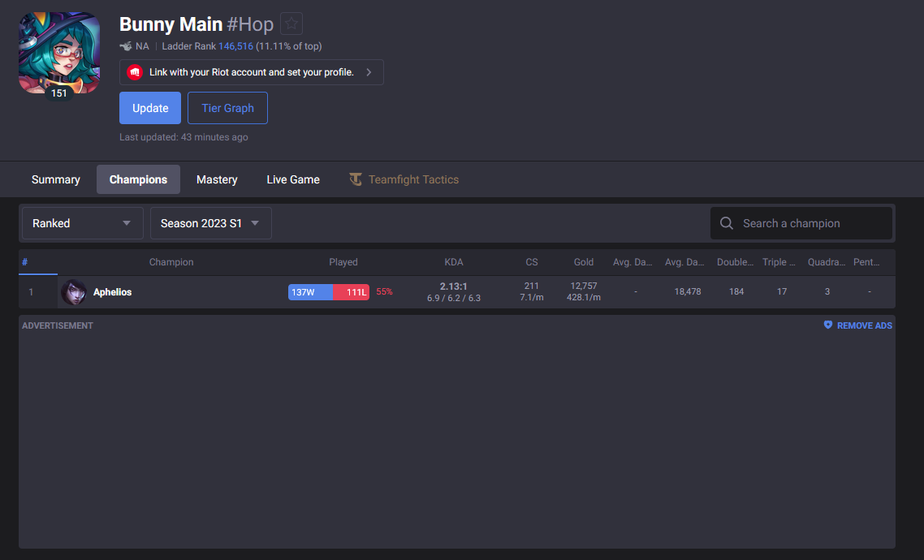Screen dimensions: 924x560
Task: Go to the Live Game tab
Action: [x=293, y=179]
